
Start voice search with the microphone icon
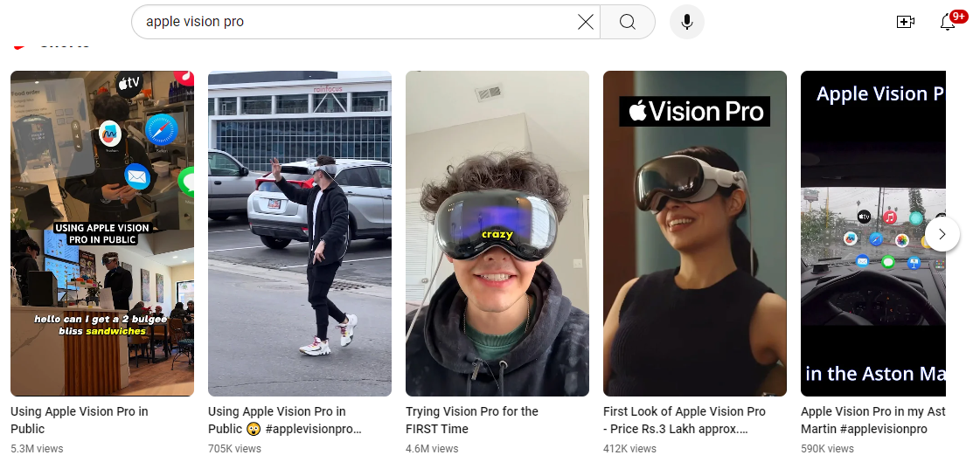click(687, 22)
